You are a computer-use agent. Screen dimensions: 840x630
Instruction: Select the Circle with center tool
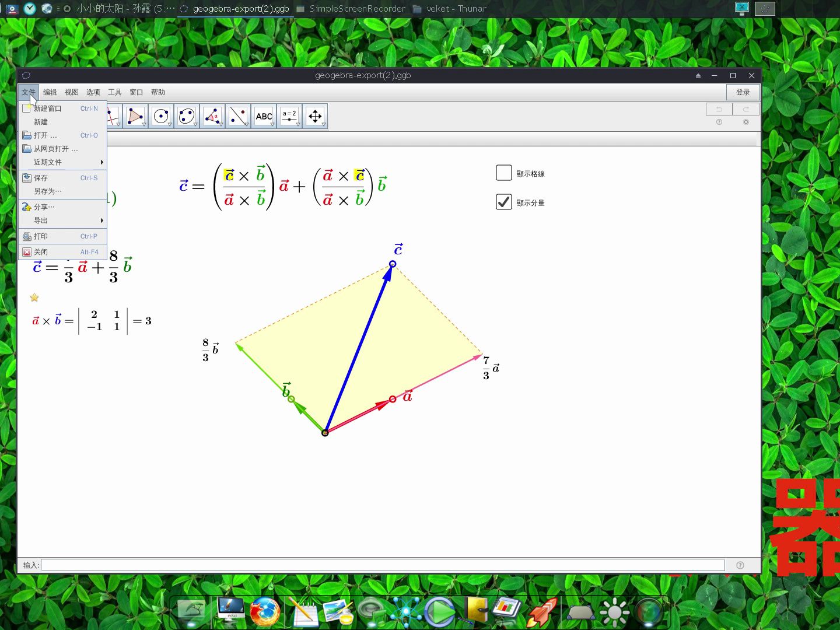(161, 116)
